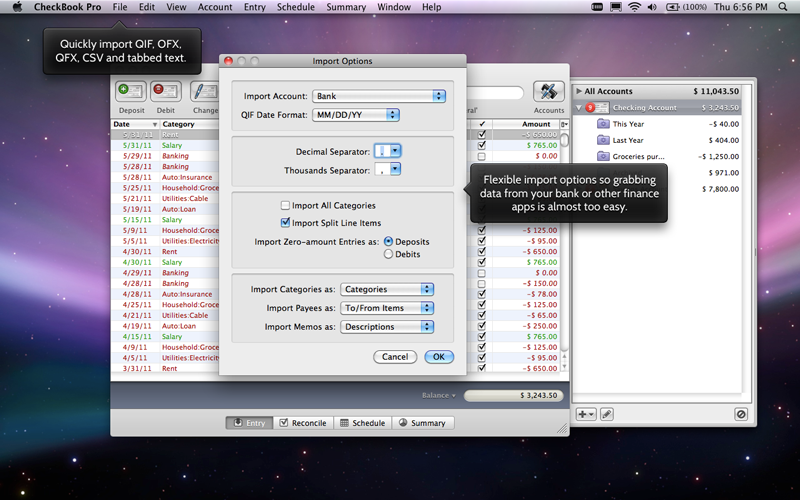The image size is (800, 500).
Task: Open Import Categories as dropdown
Action: [387, 289]
